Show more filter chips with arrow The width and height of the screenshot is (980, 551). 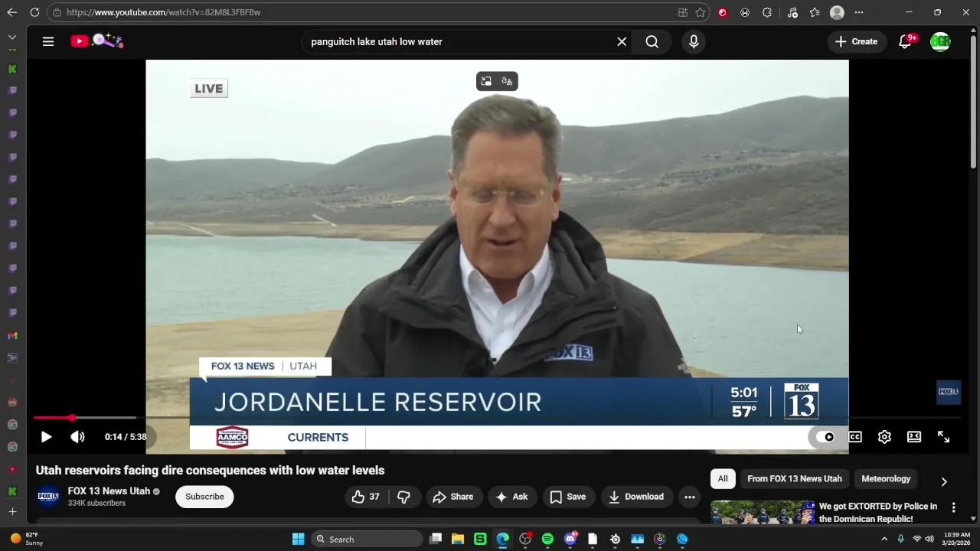(944, 481)
